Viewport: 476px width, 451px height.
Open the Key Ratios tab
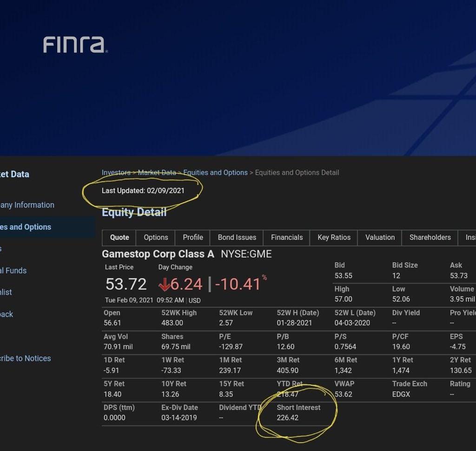334,238
